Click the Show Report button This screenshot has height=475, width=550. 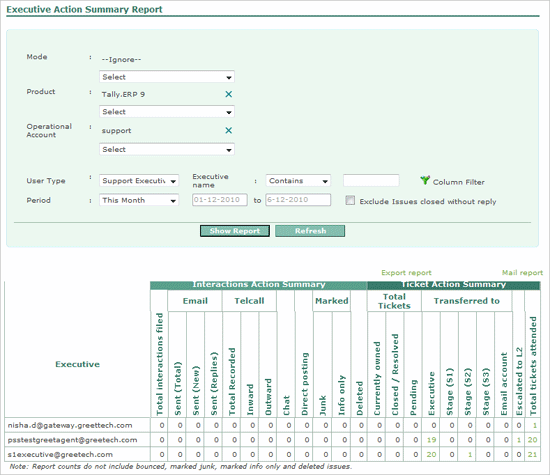coord(235,231)
